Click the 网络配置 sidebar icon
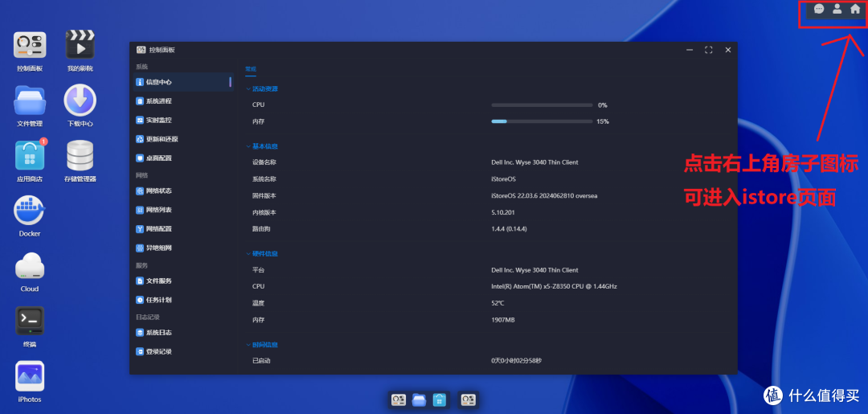868x414 pixels. coord(140,229)
